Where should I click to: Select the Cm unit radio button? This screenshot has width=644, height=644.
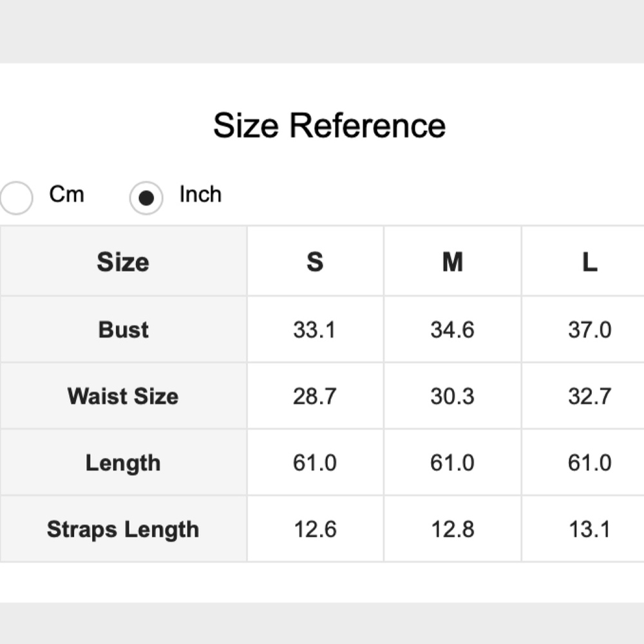pyautogui.click(x=15, y=198)
